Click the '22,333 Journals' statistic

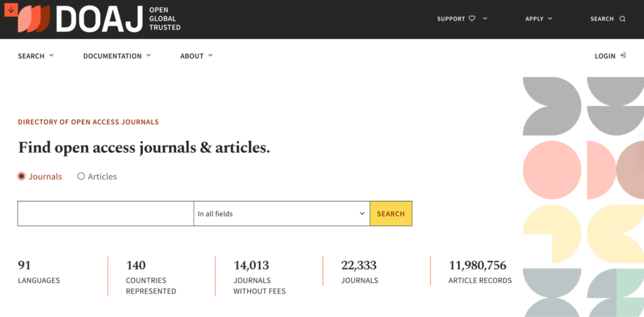pyautogui.click(x=360, y=272)
